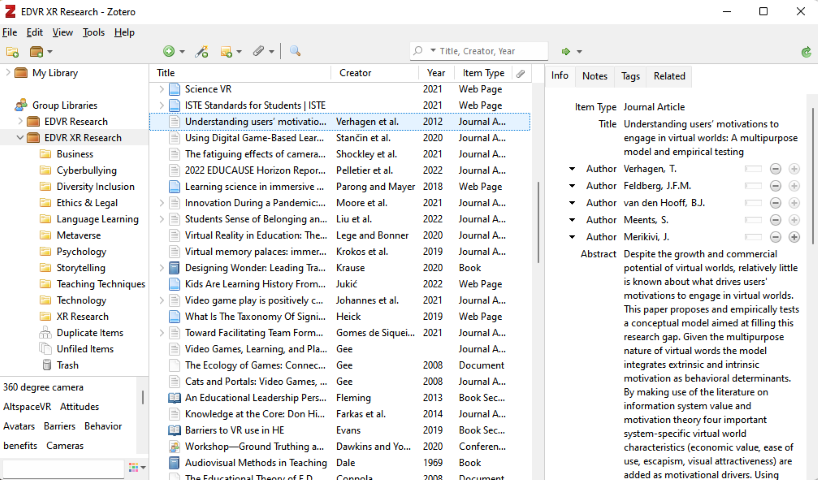Image resolution: width=818 pixels, height=480 pixels.
Task: Click the New Collection toolbar icon
Action: coord(13,52)
